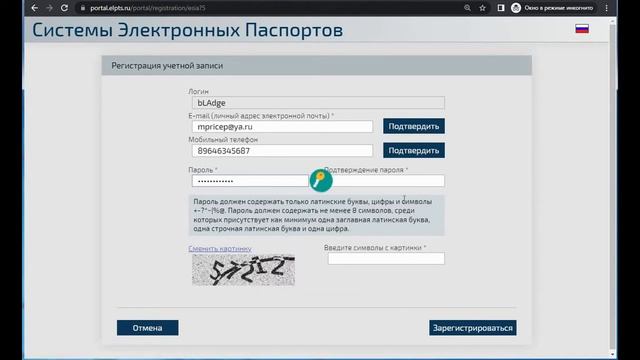Edit the mobile phone field 89646345687
The image size is (640, 360).
[x=282, y=151]
